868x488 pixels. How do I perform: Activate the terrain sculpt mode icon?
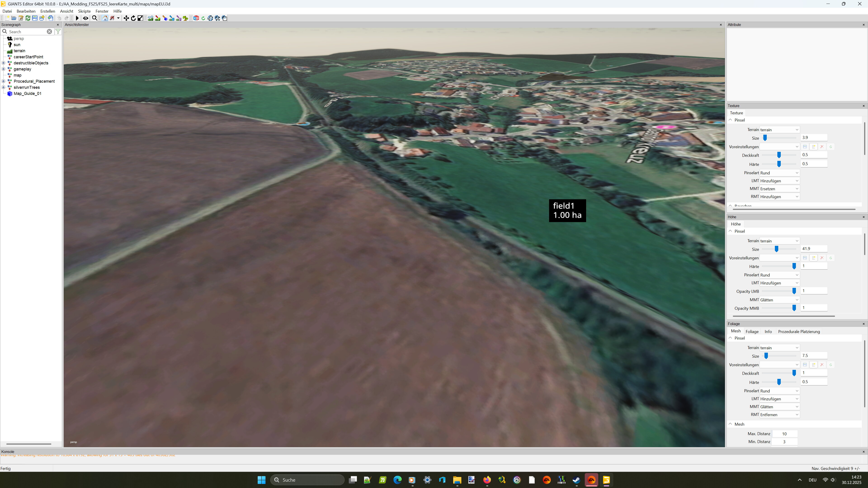click(x=150, y=18)
